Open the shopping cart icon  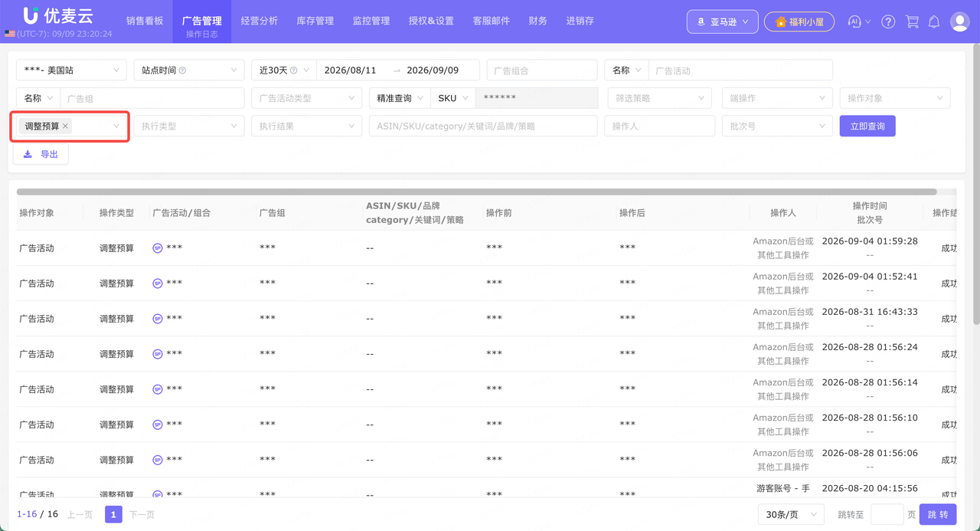click(912, 21)
